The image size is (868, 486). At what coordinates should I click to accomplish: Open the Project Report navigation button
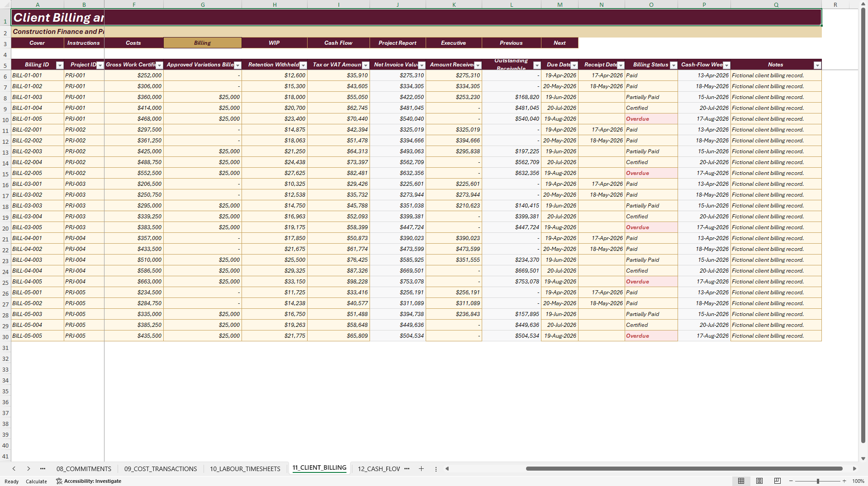point(398,43)
